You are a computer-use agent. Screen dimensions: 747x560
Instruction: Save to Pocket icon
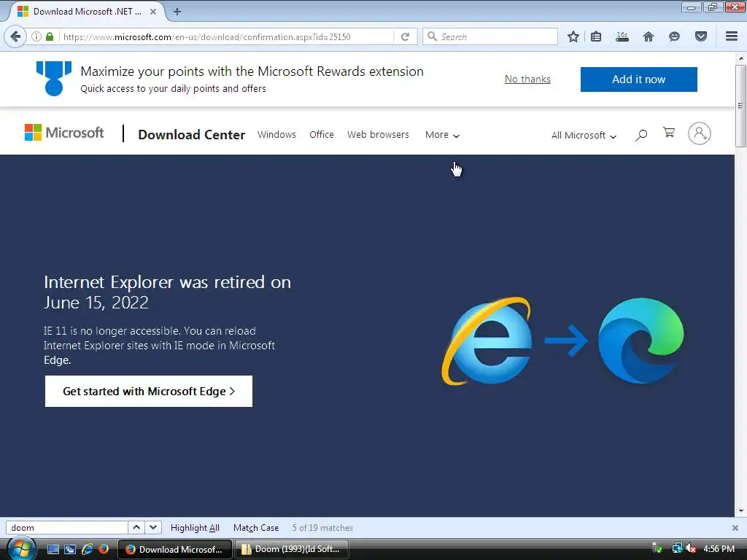(701, 36)
